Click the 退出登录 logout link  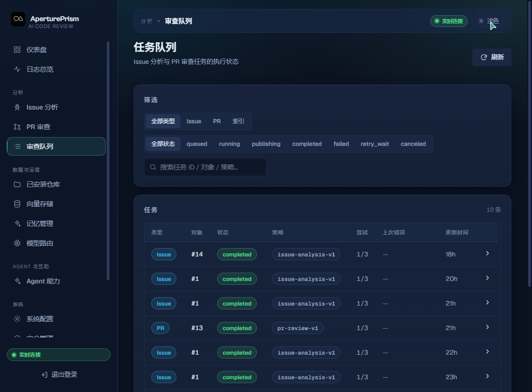pos(59,375)
